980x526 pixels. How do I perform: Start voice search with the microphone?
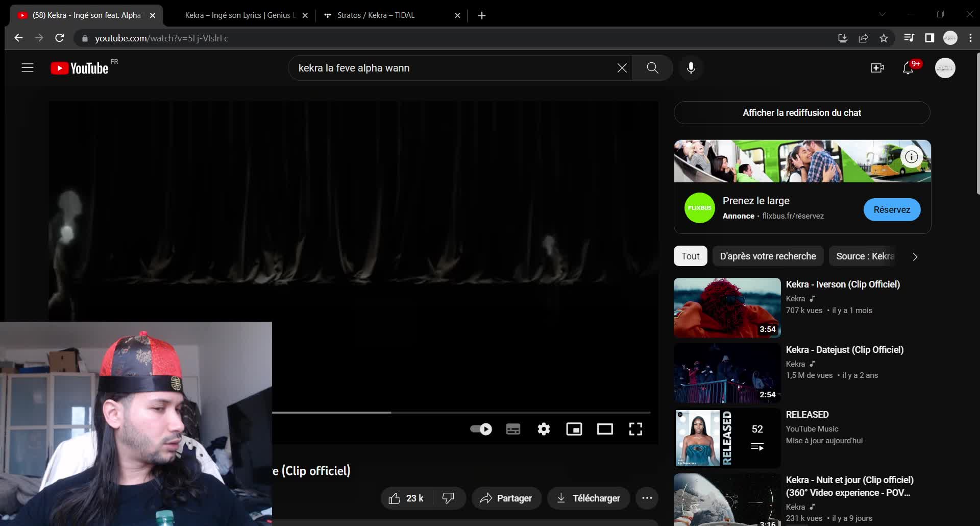[x=691, y=68]
